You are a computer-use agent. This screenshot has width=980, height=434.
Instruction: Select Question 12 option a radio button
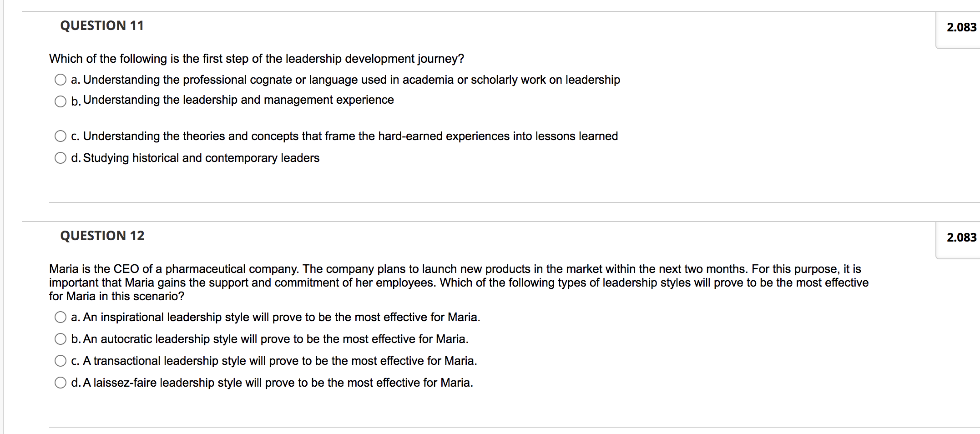click(x=61, y=317)
